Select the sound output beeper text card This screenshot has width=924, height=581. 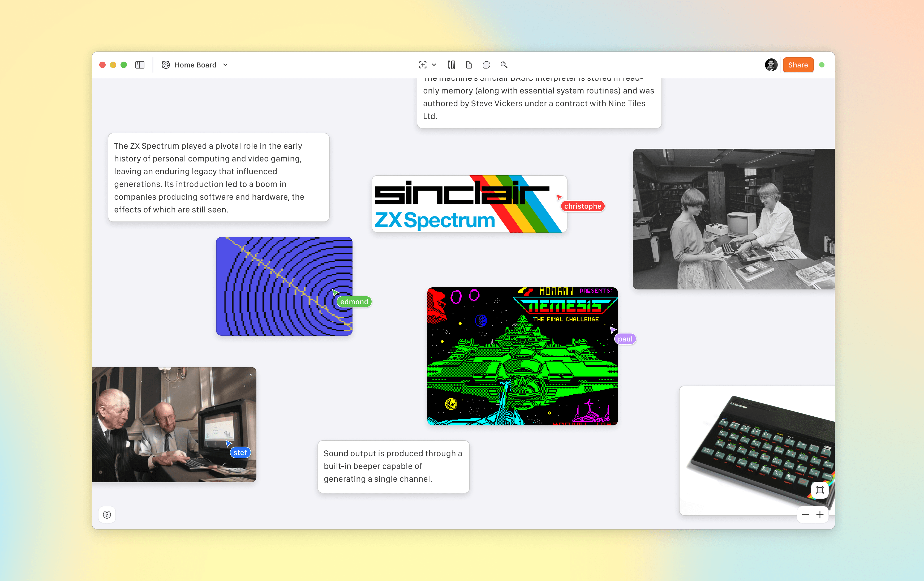pyautogui.click(x=393, y=466)
